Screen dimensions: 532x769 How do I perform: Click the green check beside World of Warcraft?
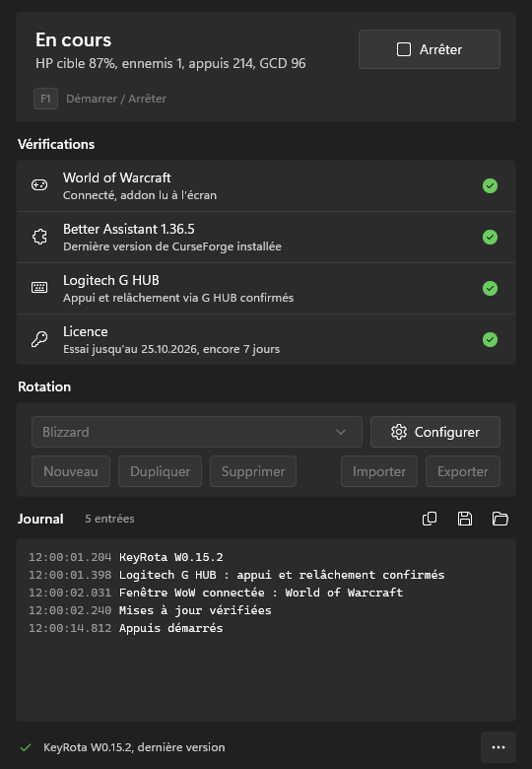click(x=490, y=186)
